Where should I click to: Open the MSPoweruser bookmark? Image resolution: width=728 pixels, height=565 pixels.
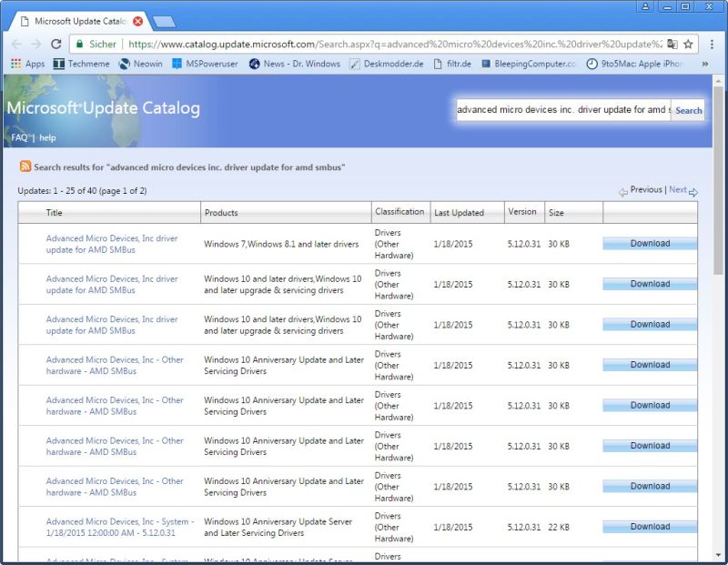205,64
